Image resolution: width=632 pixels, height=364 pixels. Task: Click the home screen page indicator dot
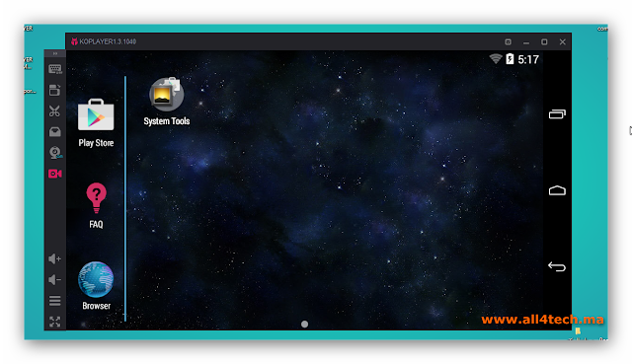(305, 325)
